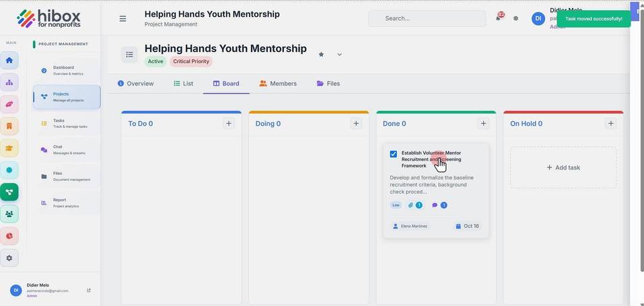Select the red pie chart sidebar icon
Image resolution: width=644 pixels, height=306 pixels.
(9, 236)
